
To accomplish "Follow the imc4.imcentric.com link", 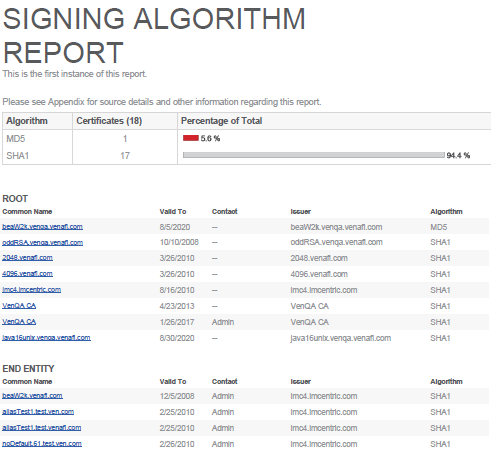I will [x=31, y=290].
